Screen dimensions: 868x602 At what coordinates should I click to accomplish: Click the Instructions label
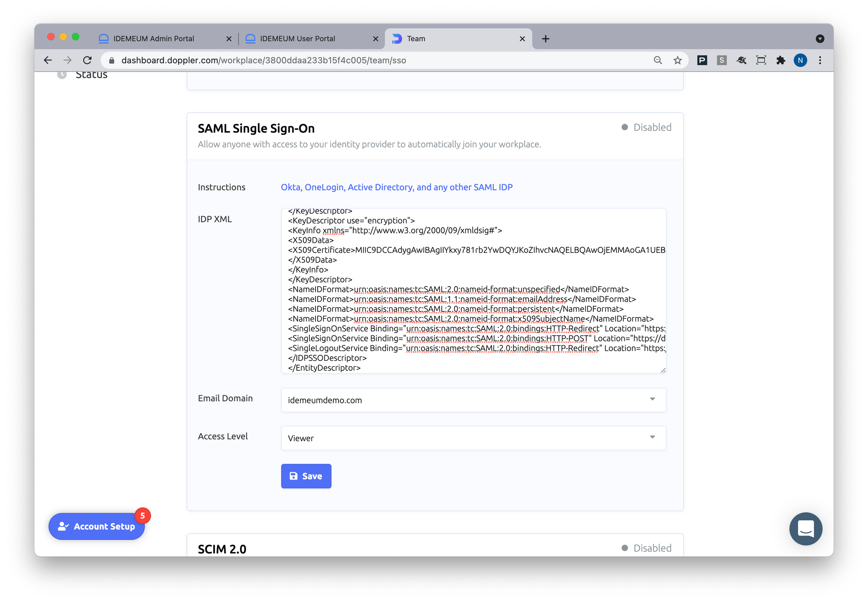221,187
